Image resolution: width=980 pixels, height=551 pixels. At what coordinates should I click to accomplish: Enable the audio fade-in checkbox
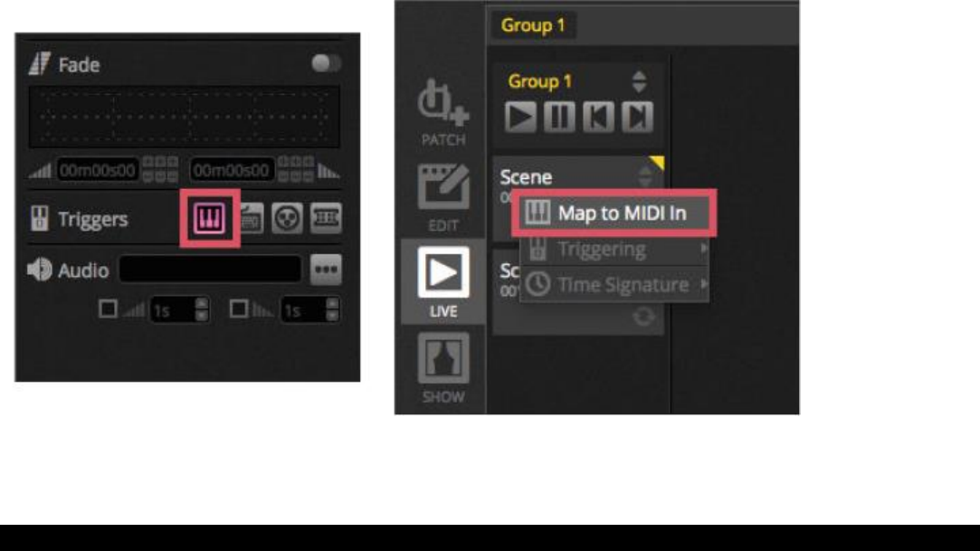(108, 309)
